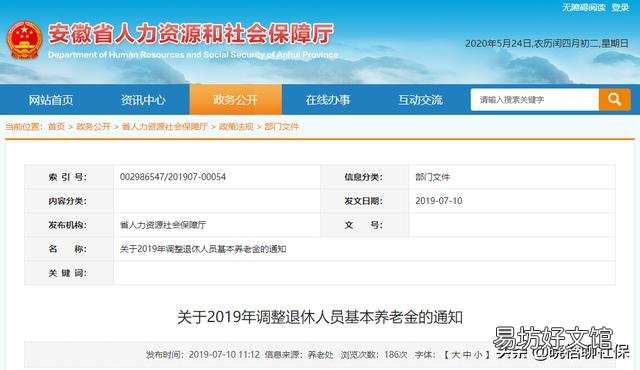Viewport: 640px width, 370px height.
Task: Click 省人力资源社会保障厅 breadcrumb link
Action: pos(165,126)
